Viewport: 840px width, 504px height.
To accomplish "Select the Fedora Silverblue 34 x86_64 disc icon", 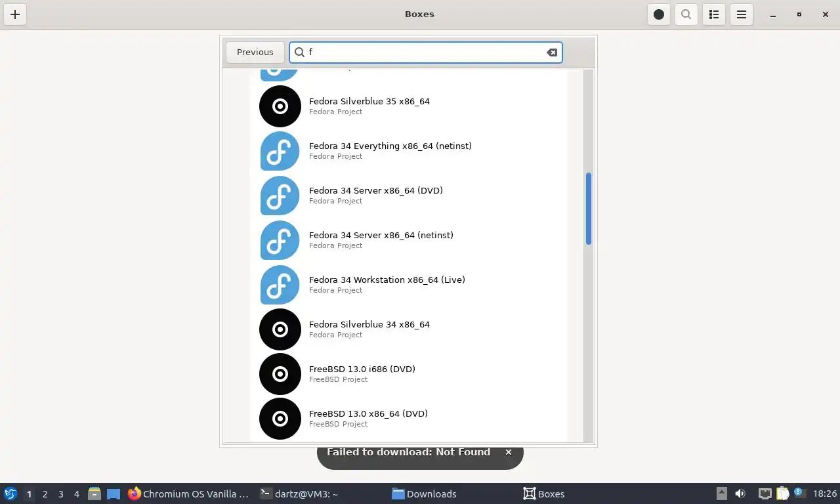I will (x=280, y=329).
